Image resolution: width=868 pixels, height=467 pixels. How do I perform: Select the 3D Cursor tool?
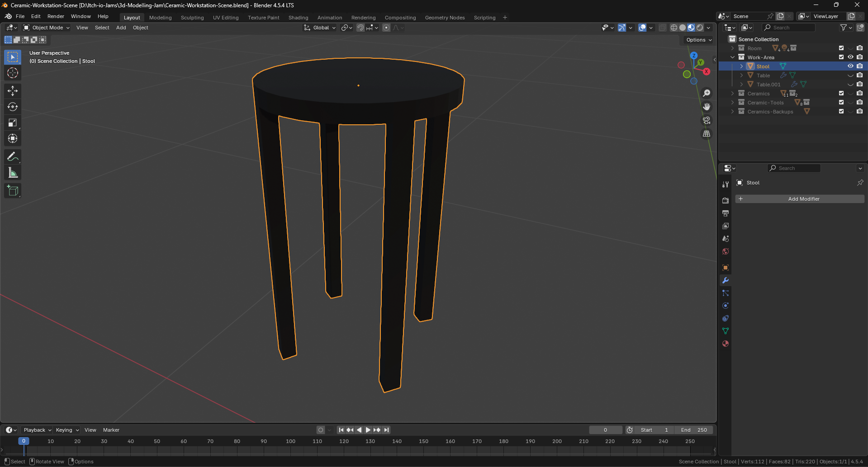click(x=13, y=73)
